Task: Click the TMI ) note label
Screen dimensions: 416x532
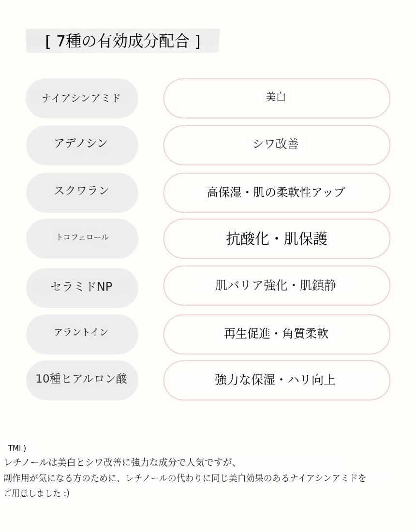Action: pos(17,448)
